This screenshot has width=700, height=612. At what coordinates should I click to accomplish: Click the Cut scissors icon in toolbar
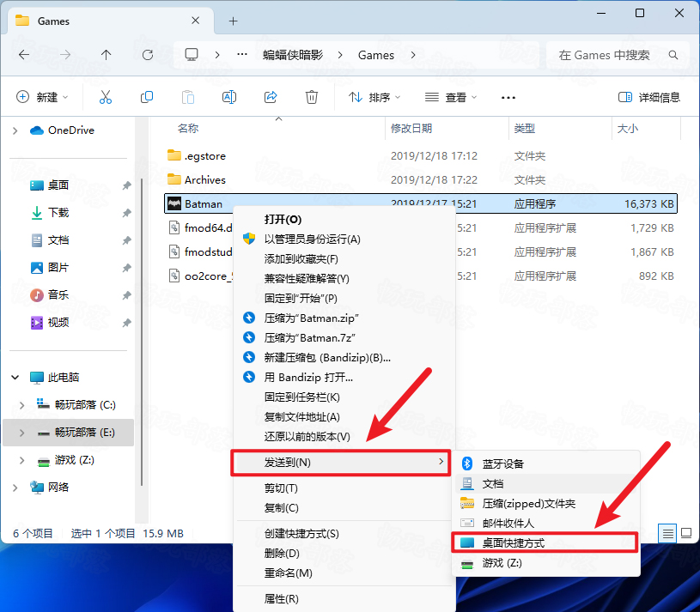pos(106,97)
